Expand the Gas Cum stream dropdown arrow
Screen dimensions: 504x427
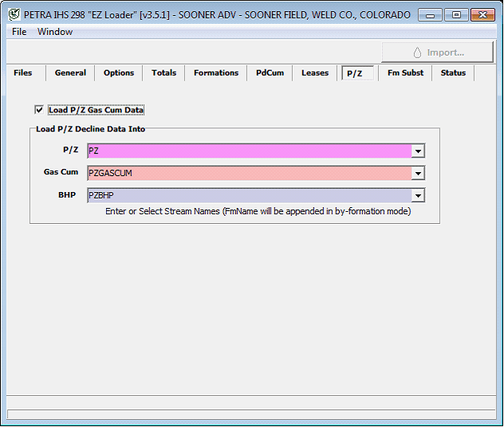418,174
